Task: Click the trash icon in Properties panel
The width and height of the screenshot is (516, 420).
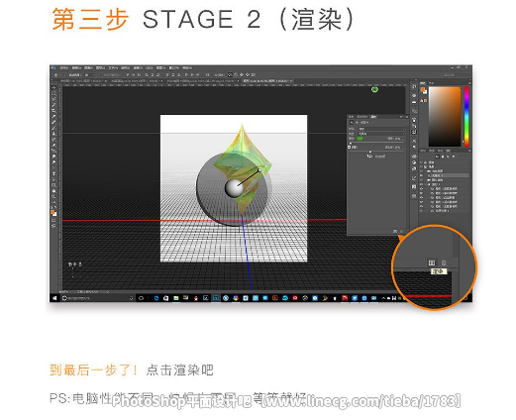Action: coord(401,231)
